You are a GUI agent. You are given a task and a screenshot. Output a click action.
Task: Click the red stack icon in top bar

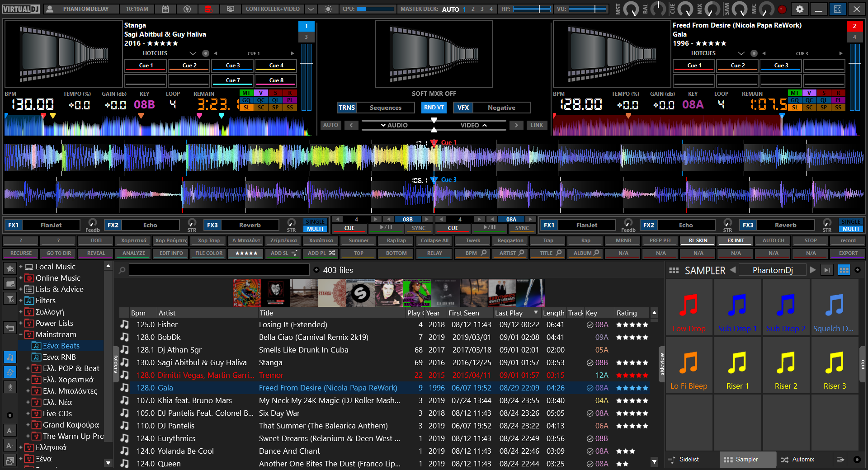coord(208,9)
